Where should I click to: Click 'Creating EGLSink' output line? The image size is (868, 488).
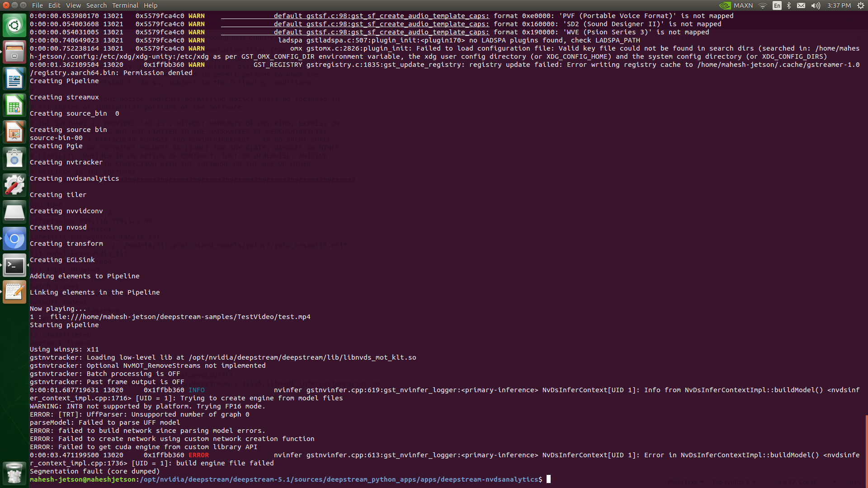[62, 260]
